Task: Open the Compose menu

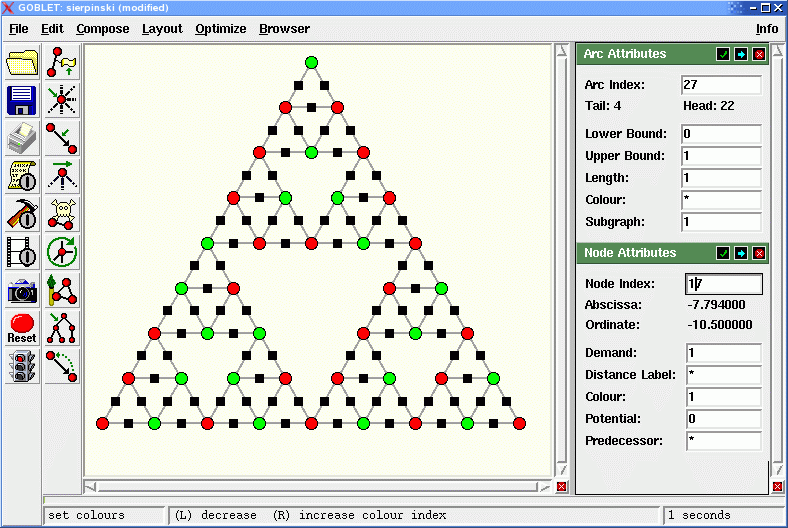Action: pos(103,29)
